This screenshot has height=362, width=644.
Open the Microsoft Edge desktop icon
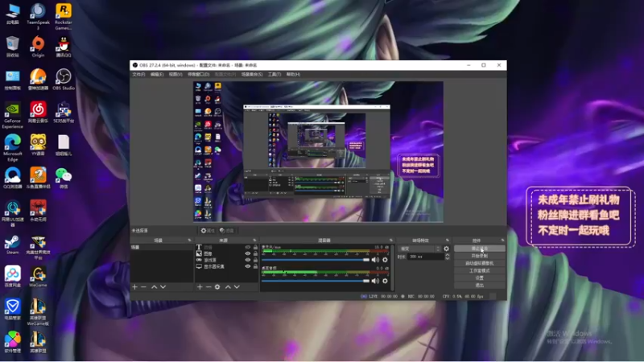pyautogui.click(x=12, y=148)
